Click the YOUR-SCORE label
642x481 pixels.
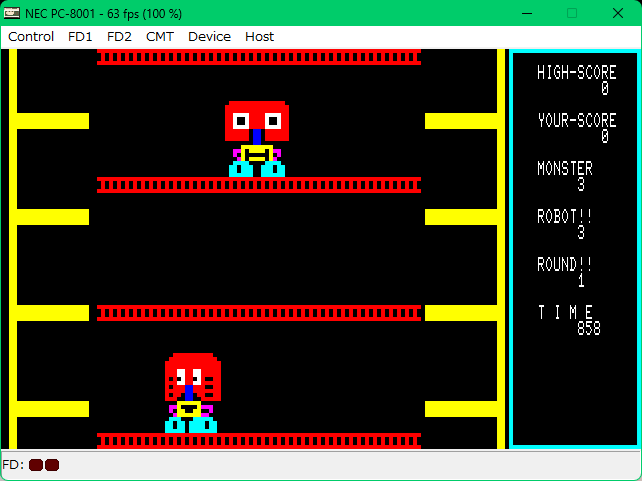click(x=576, y=121)
